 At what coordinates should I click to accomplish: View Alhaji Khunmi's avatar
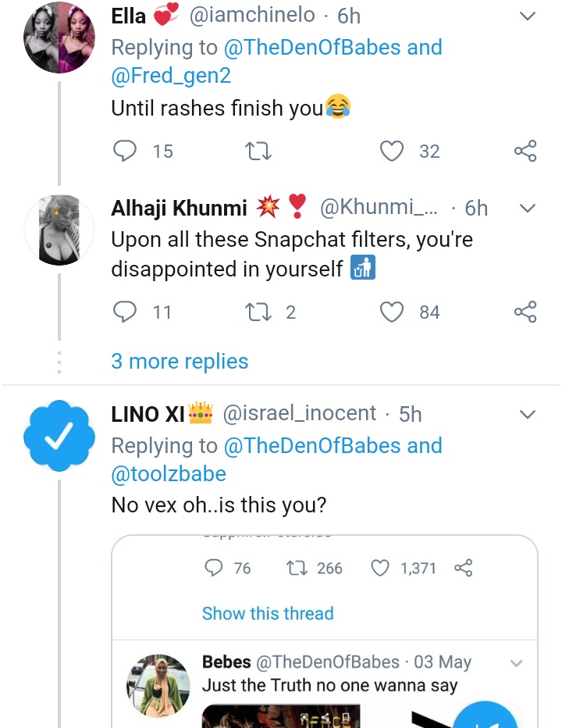(59, 230)
